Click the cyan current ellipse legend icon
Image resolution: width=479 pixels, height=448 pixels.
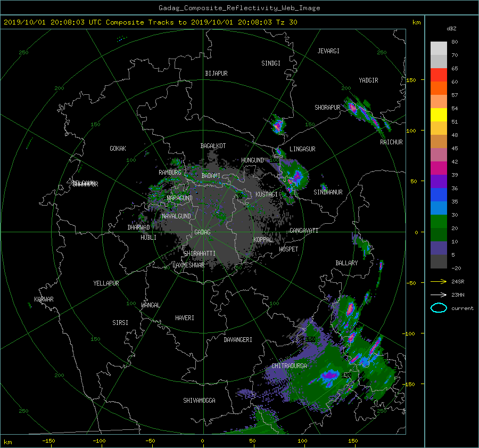tap(439, 308)
